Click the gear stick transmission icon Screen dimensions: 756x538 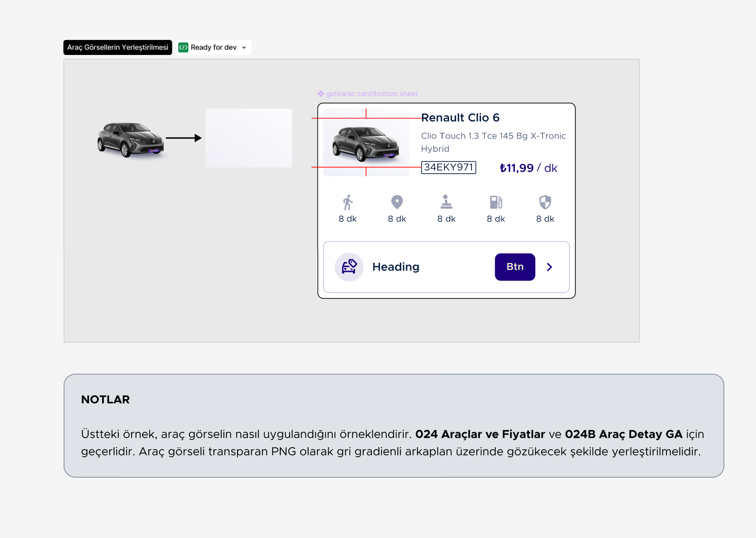point(446,202)
